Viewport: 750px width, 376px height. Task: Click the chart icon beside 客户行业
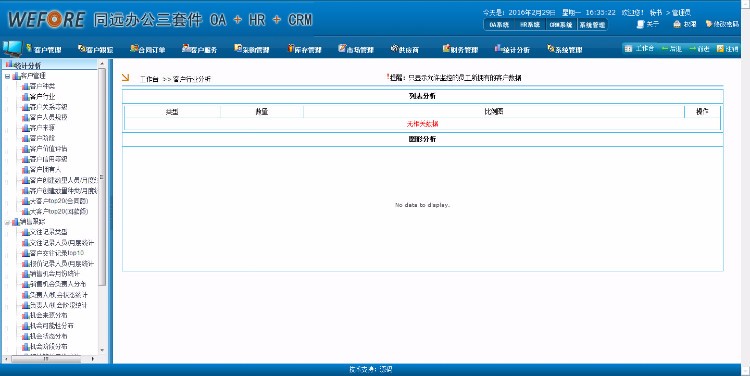[25, 97]
